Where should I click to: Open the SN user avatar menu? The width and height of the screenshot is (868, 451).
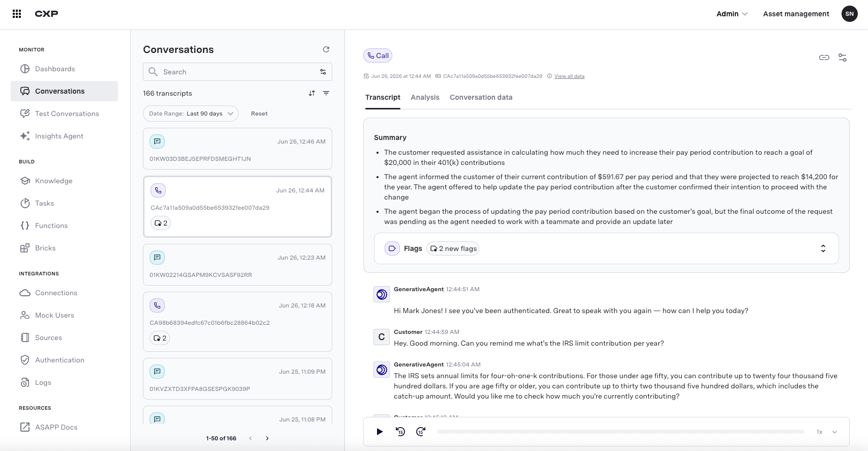pyautogui.click(x=849, y=14)
